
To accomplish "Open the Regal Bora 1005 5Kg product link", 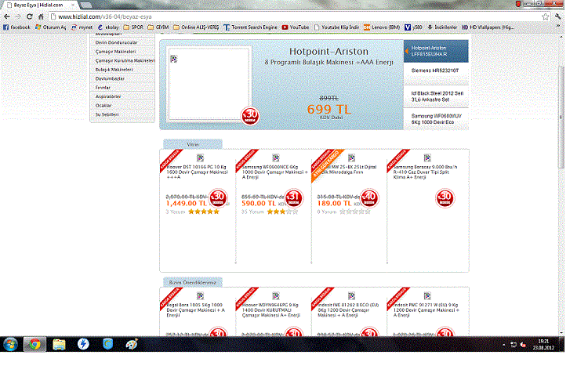I will tap(196, 310).
